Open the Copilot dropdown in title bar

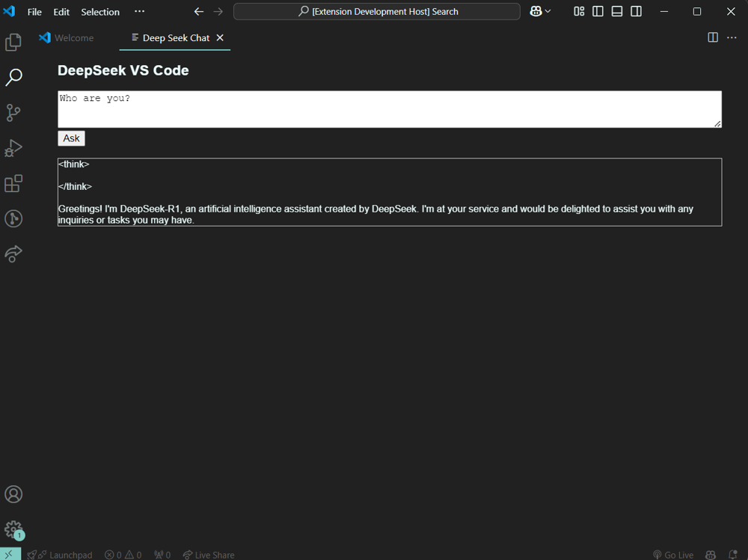[x=540, y=11]
